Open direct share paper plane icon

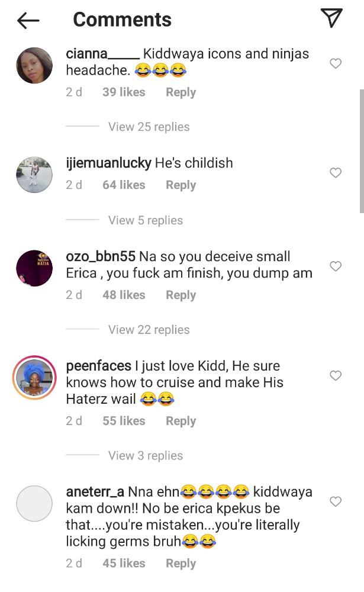pos(332,18)
